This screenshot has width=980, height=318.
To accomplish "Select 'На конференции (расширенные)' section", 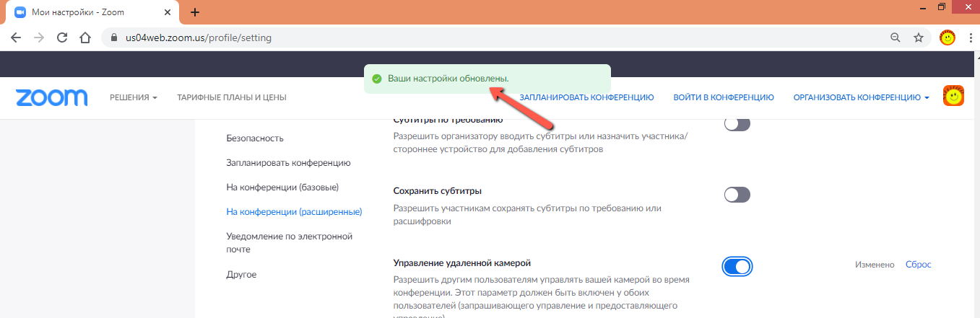I will (294, 211).
